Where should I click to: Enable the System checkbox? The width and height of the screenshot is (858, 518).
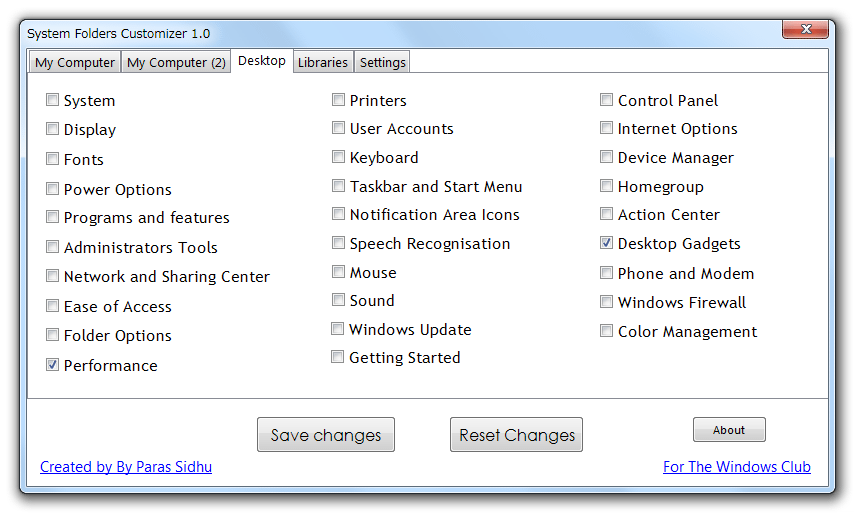52,100
